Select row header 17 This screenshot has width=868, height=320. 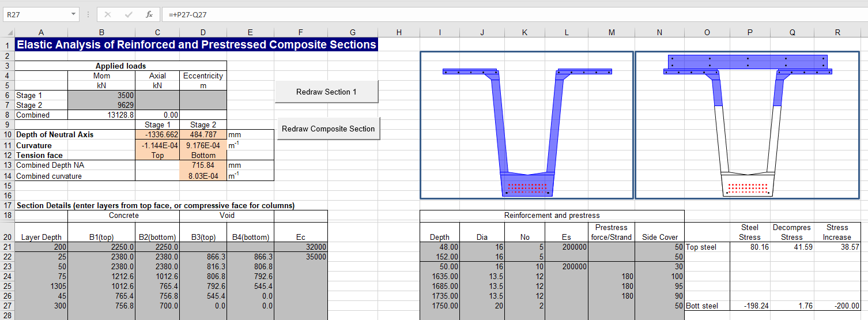tap(7, 205)
